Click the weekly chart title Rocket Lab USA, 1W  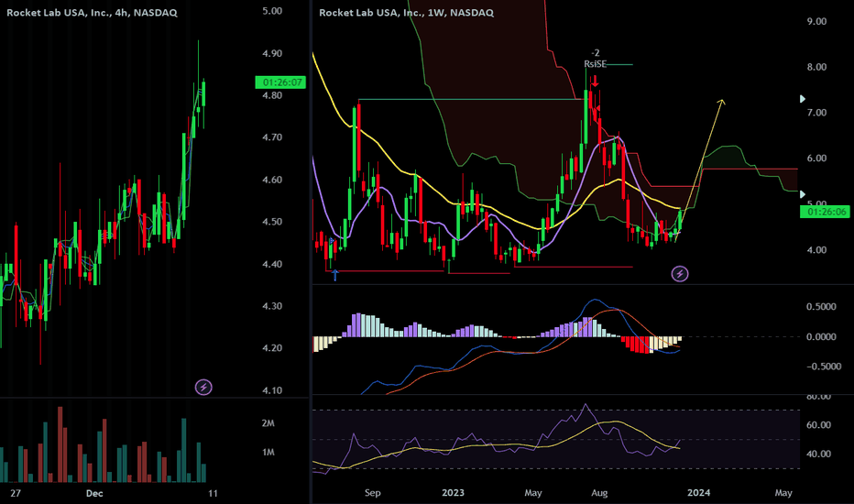[x=406, y=13]
